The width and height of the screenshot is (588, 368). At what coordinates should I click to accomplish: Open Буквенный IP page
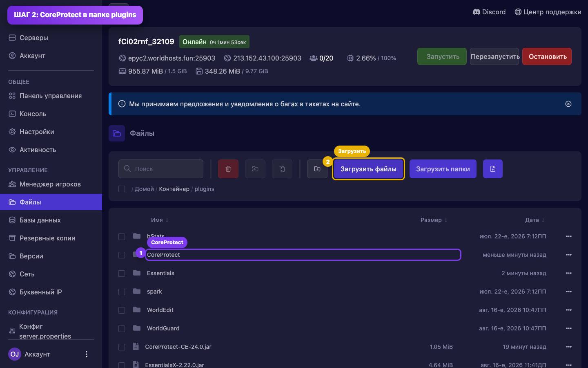[x=51, y=292]
